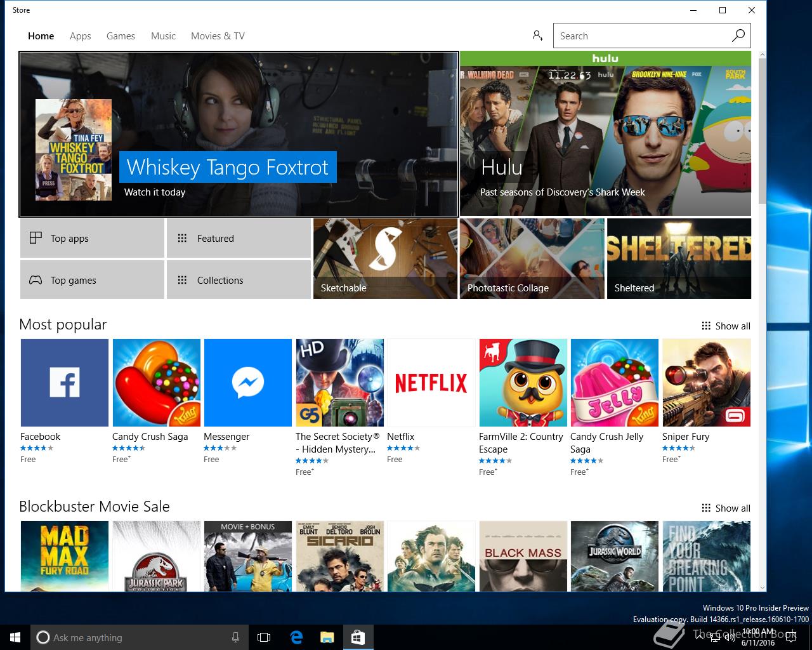This screenshot has width=812, height=650.
Task: Open the Find Your Breaking Point poster
Action: (707, 556)
